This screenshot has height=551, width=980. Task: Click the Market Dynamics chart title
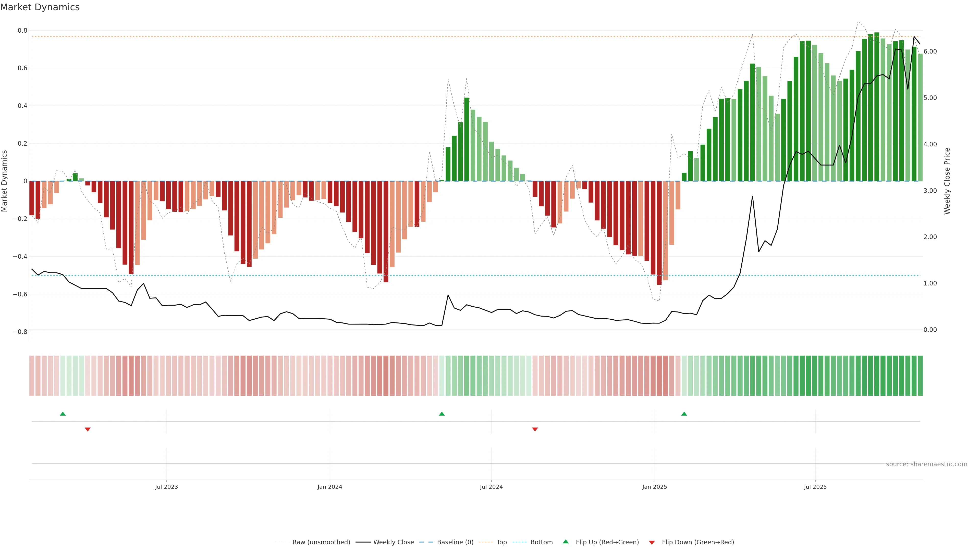[x=40, y=7]
